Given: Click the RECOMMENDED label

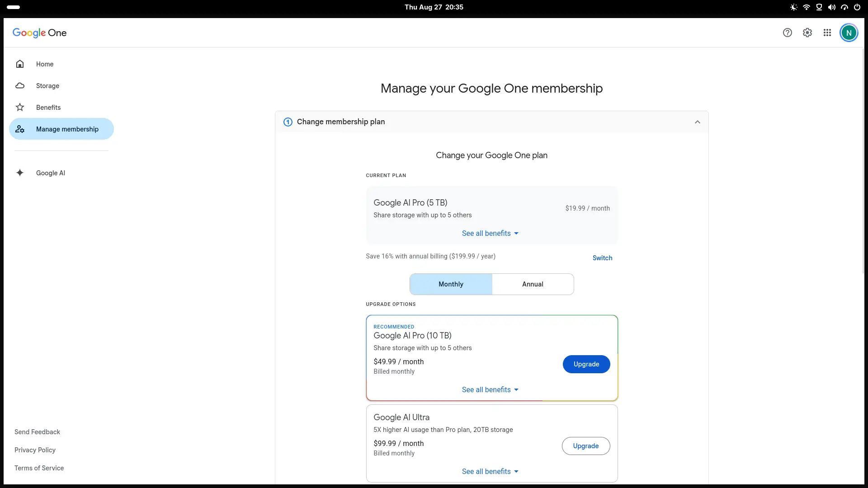Looking at the screenshot, I should [x=394, y=327].
